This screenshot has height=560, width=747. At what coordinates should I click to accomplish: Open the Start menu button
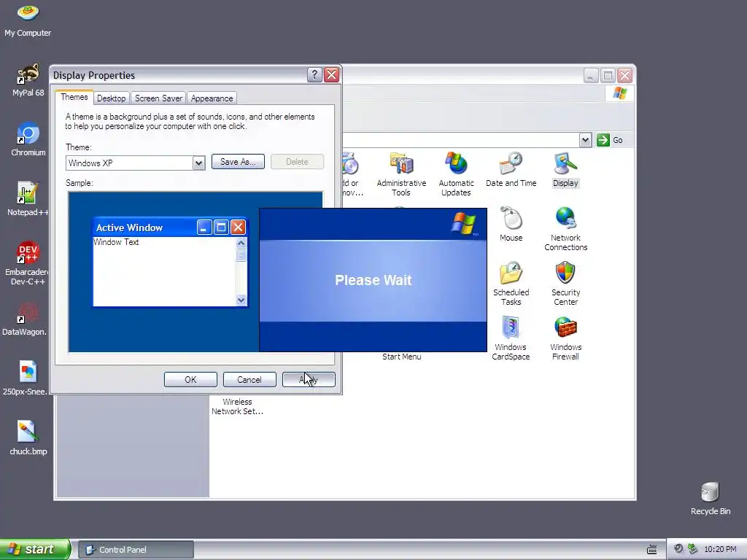click(34, 549)
